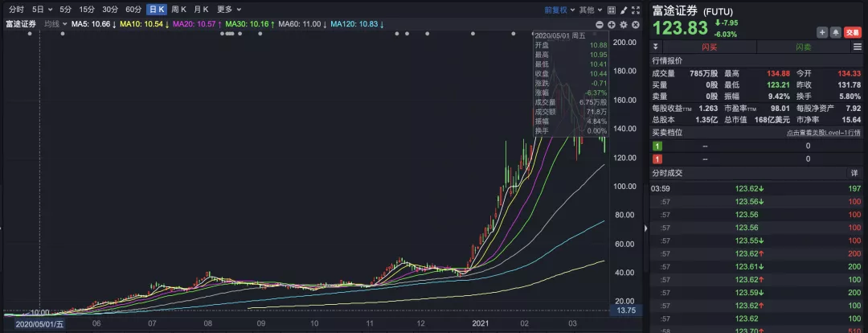Click the 最高 134.88 value
868x333 pixels.
pos(778,73)
